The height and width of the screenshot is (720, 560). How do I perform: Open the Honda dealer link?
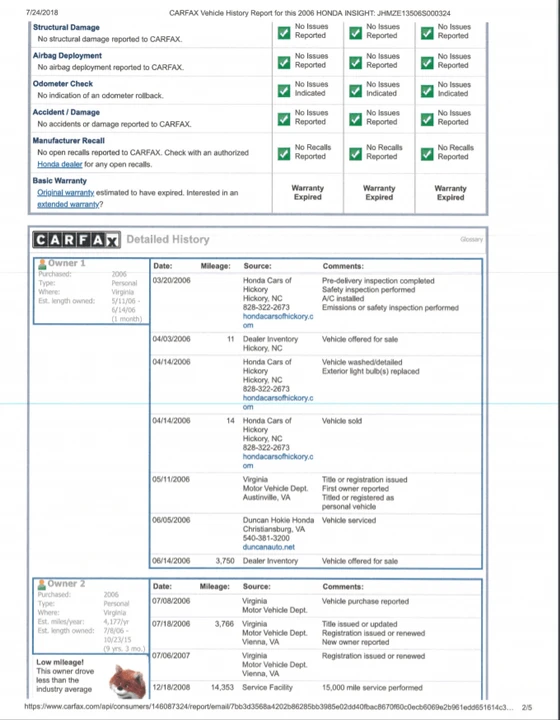point(60,164)
